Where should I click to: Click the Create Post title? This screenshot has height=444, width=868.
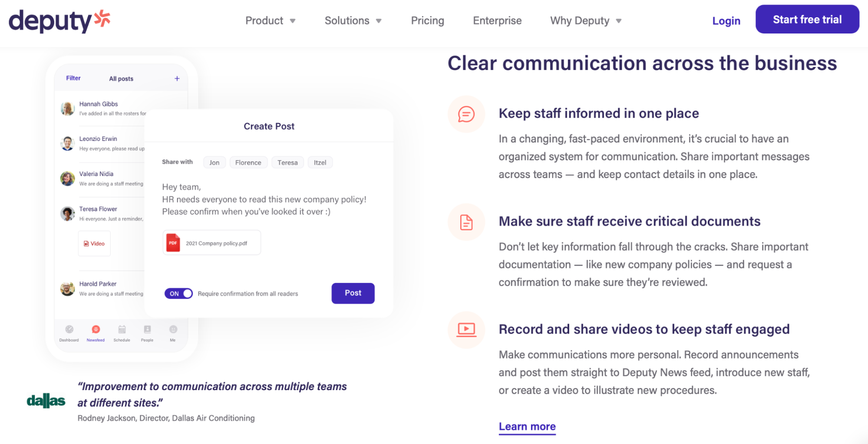click(269, 126)
